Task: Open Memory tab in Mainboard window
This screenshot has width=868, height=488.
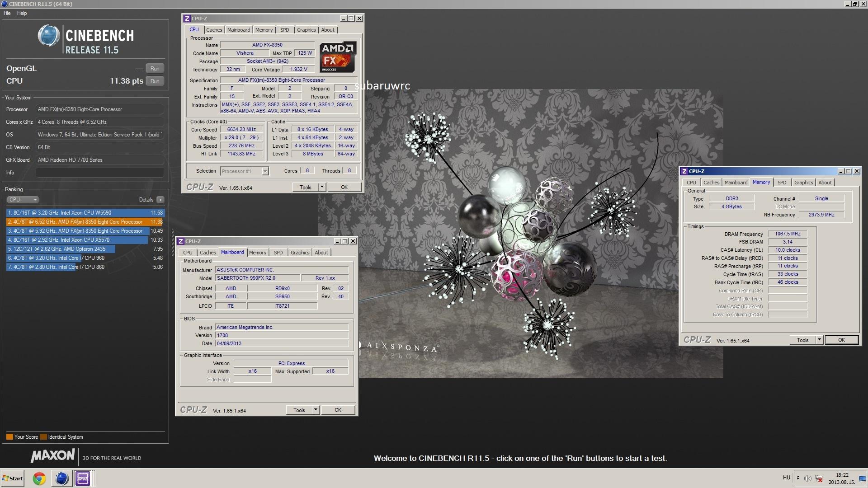Action: pyautogui.click(x=258, y=253)
